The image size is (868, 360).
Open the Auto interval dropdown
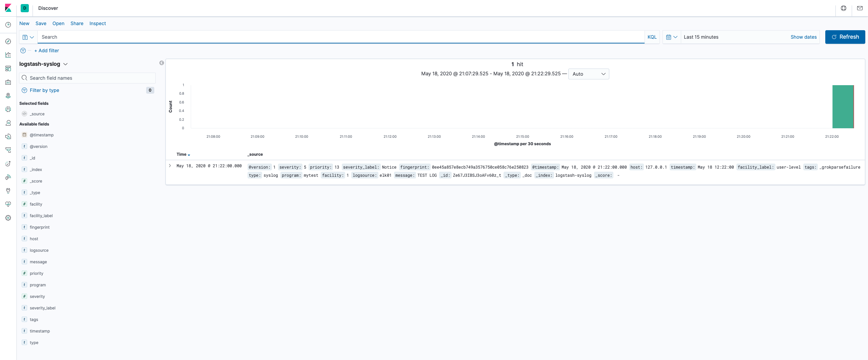589,74
